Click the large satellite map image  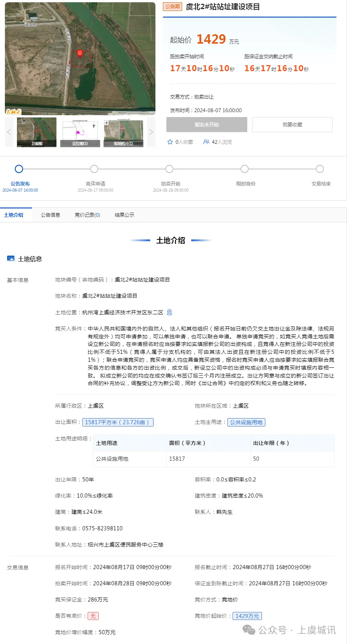[x=80, y=58]
